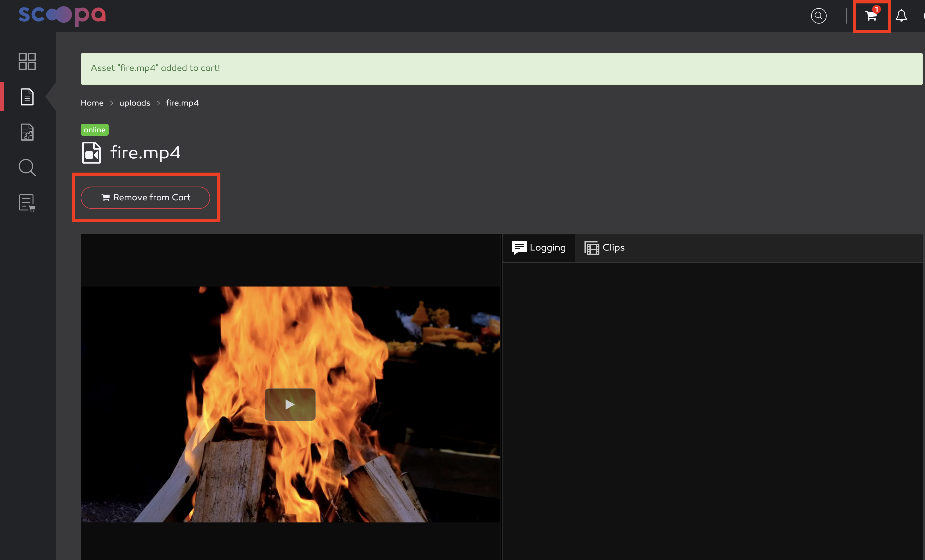Go to the Home breadcrumb
The height and width of the screenshot is (560, 925).
(x=92, y=103)
